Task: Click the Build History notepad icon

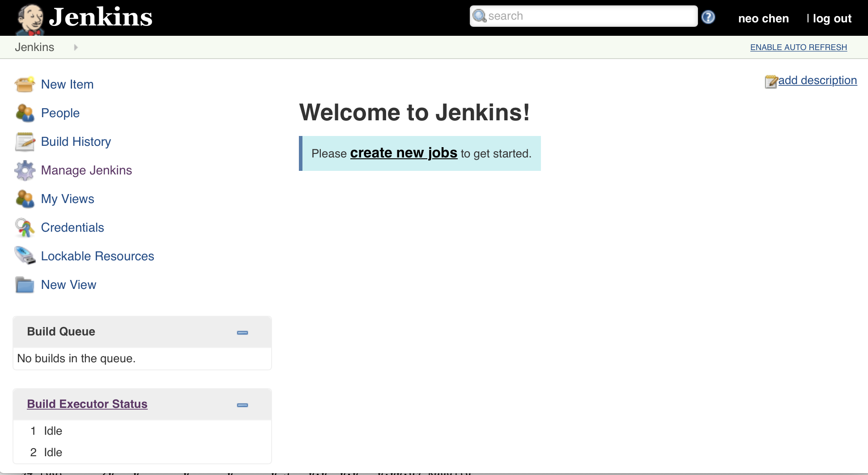Action: click(25, 141)
